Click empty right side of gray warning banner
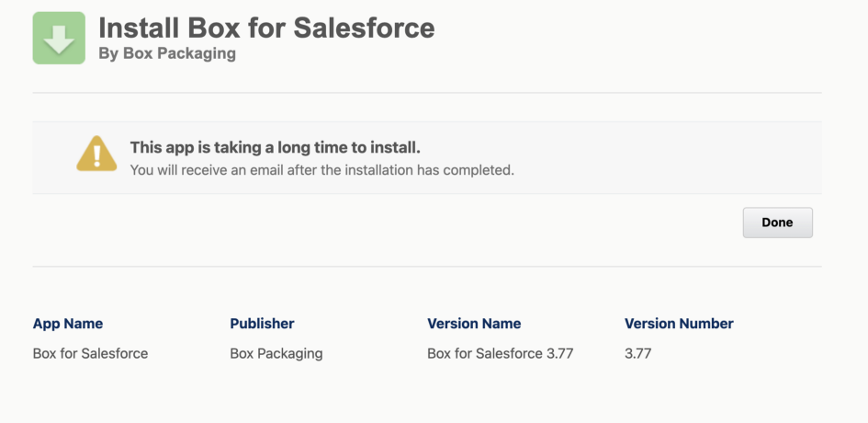This screenshot has width=868, height=423. coord(698,157)
